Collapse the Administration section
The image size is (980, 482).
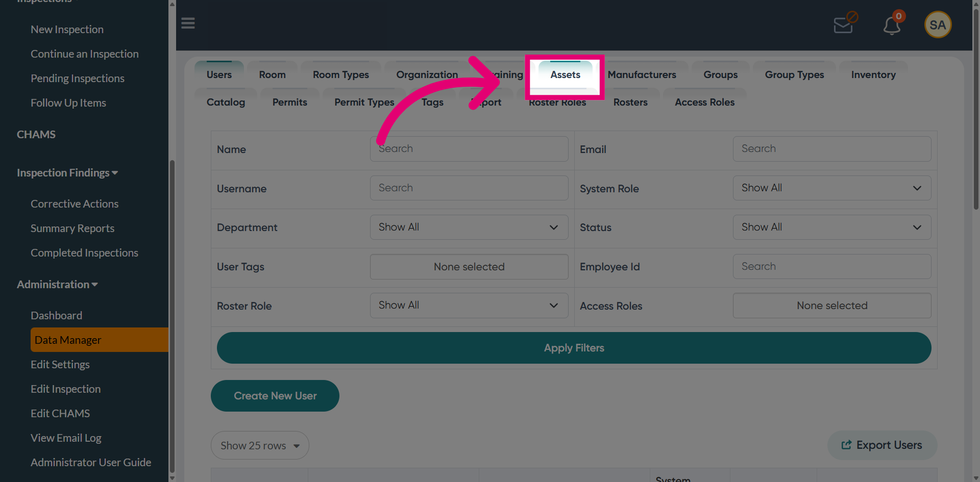(57, 285)
